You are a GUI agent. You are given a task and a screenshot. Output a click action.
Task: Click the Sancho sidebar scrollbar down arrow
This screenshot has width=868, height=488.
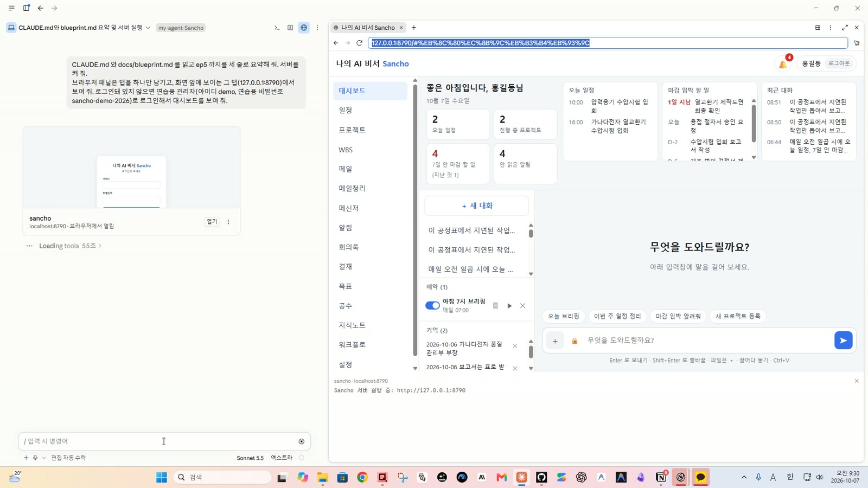(x=415, y=368)
